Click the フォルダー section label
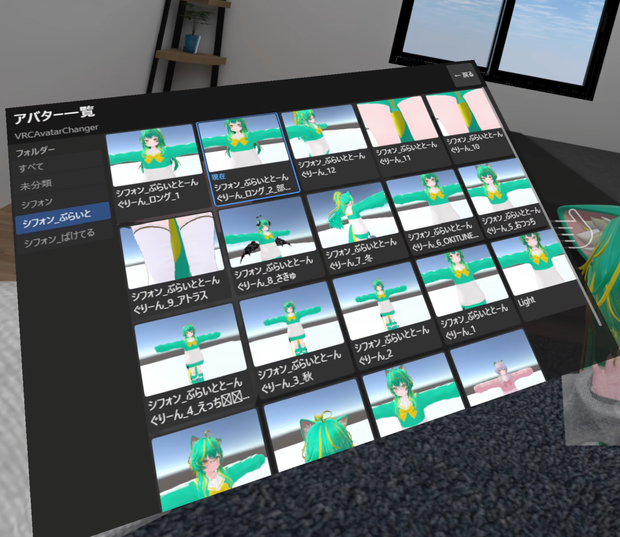Image resolution: width=620 pixels, height=537 pixels. (35, 151)
